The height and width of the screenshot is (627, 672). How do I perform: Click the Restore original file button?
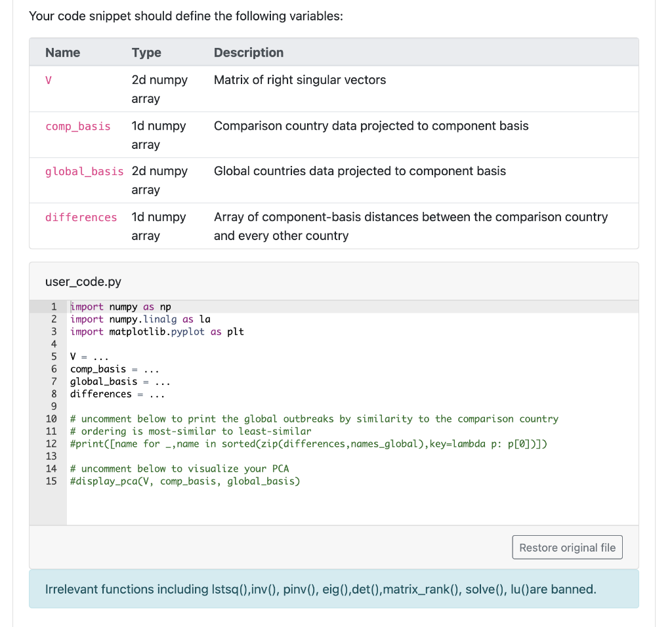[566, 547]
